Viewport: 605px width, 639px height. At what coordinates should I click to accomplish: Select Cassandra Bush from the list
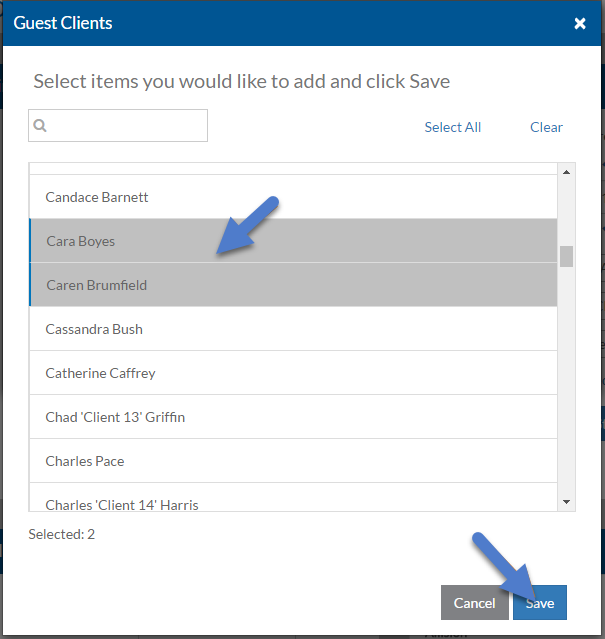coord(293,329)
